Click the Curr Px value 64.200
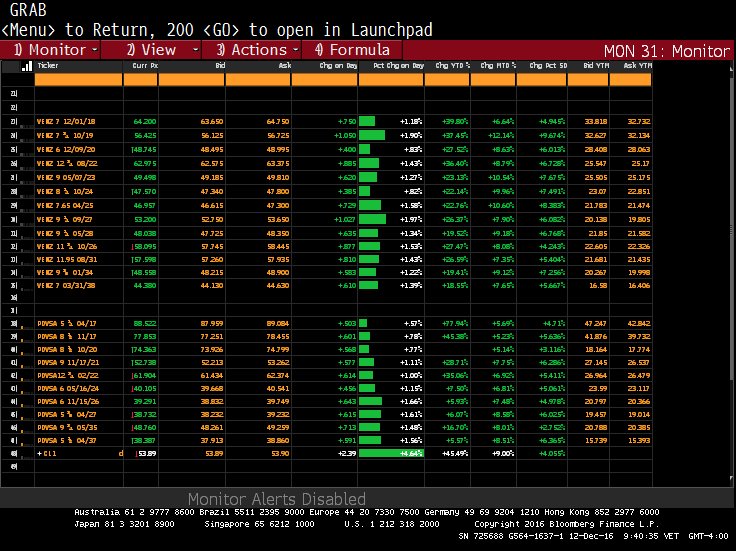This screenshot has width=736, height=551. click(x=145, y=122)
